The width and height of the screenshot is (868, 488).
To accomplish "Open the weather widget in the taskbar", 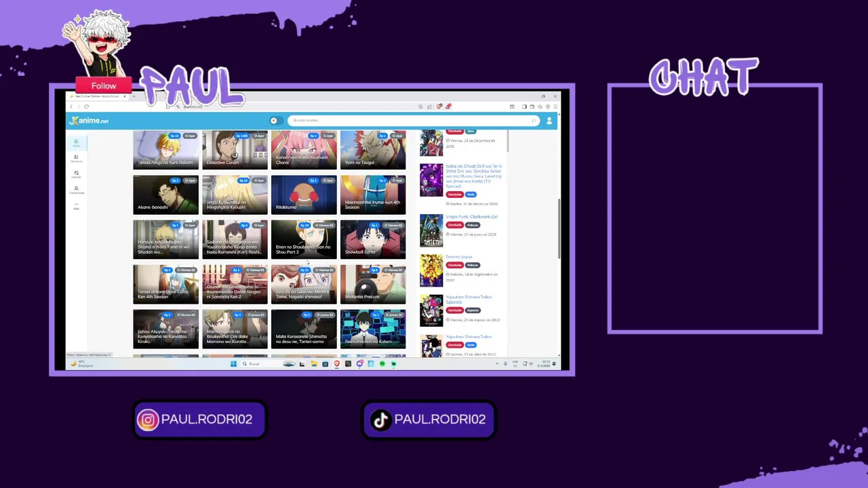I will point(81,364).
